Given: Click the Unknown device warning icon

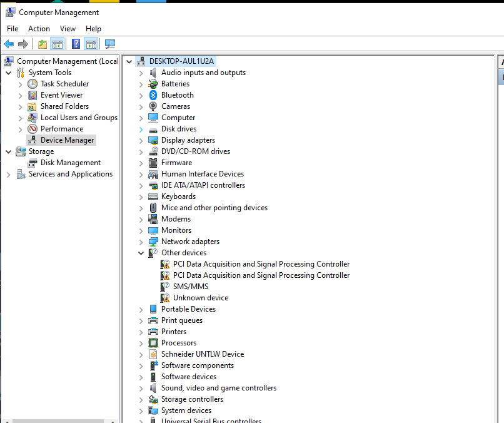Looking at the screenshot, I should pos(165,298).
